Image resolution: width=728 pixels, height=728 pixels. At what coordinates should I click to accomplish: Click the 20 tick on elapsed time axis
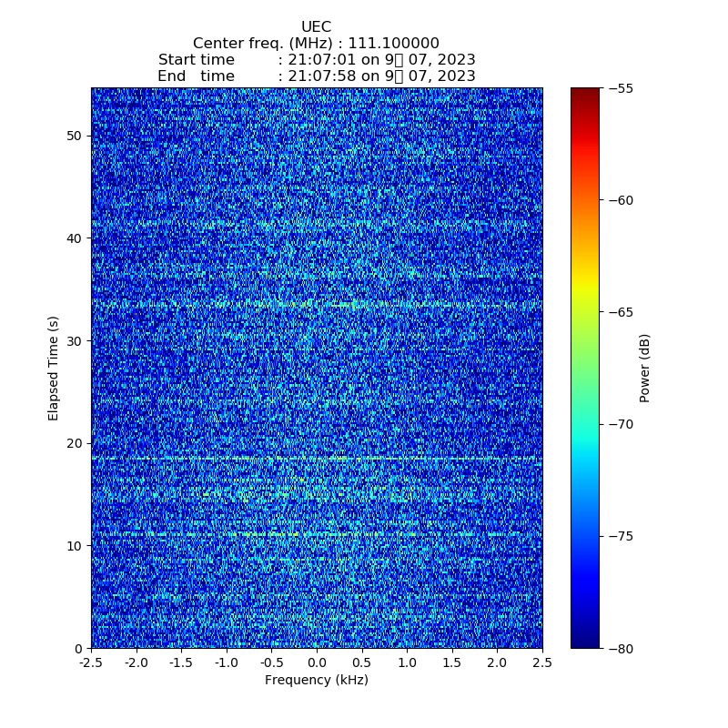tap(75, 443)
